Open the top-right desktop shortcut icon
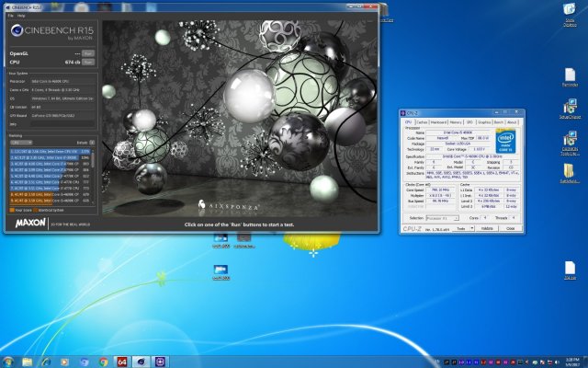This screenshot has width=588, height=368. (x=570, y=15)
